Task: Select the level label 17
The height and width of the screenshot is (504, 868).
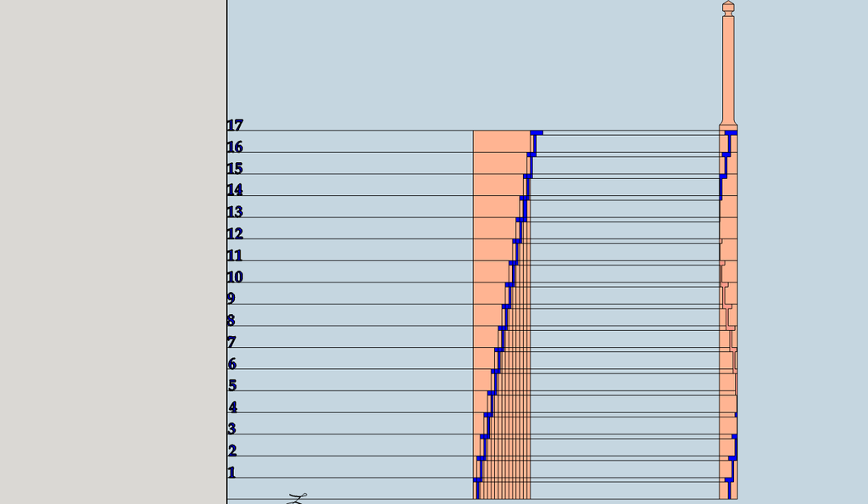Action: 235,126
